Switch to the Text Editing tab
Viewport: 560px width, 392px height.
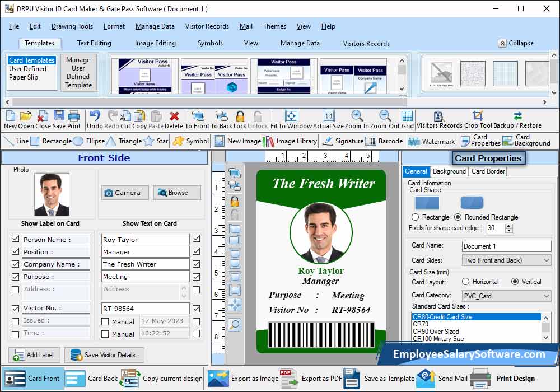[x=94, y=43]
